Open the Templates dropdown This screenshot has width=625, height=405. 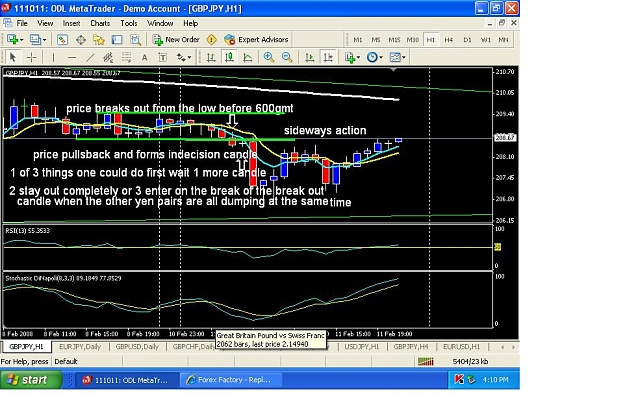point(397,57)
